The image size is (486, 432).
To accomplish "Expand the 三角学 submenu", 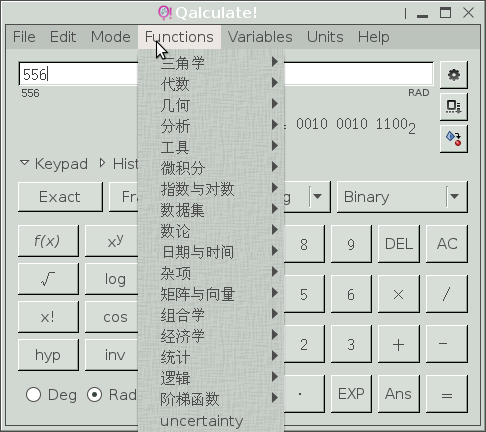I will 211,63.
